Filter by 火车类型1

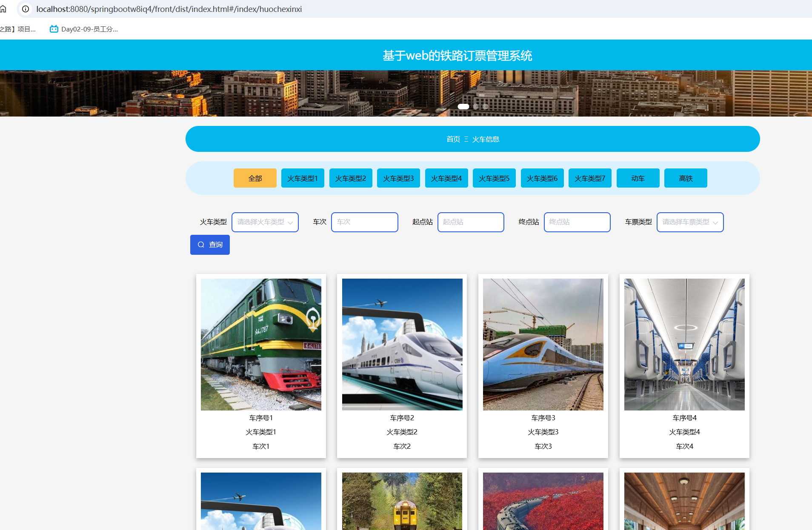tap(303, 178)
